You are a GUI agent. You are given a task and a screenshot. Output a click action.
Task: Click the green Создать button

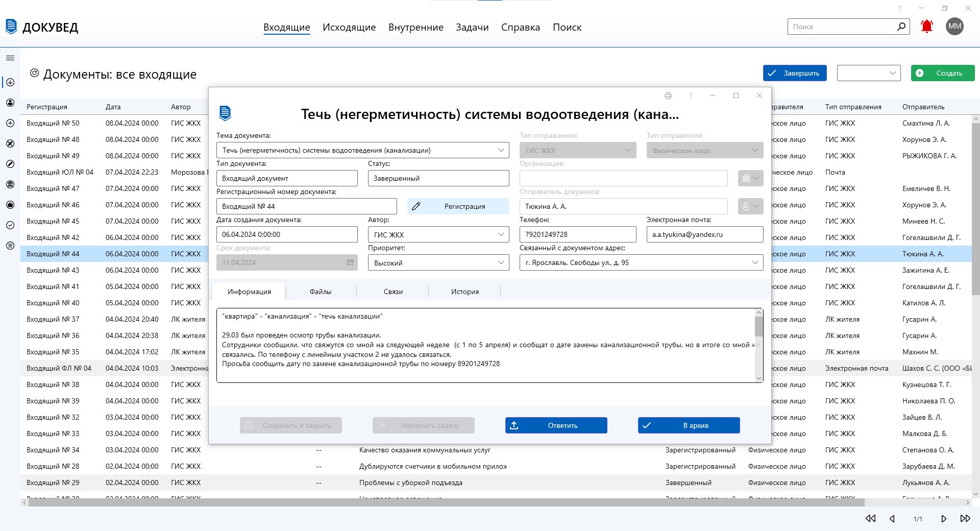click(x=943, y=73)
